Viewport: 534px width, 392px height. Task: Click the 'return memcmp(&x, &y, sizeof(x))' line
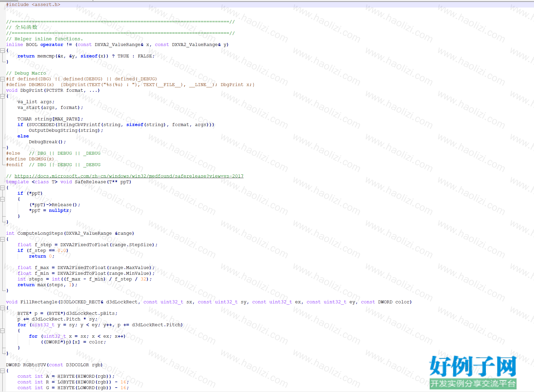[x=86, y=56]
